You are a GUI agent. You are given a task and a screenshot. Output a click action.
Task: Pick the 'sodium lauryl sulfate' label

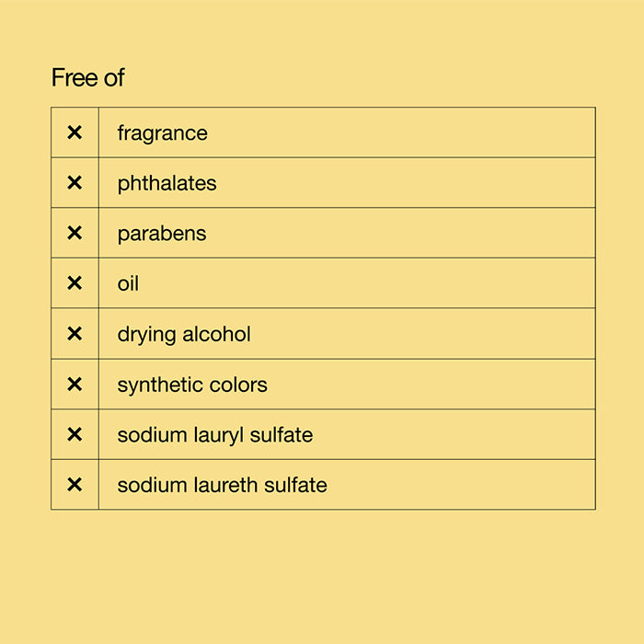click(x=214, y=434)
